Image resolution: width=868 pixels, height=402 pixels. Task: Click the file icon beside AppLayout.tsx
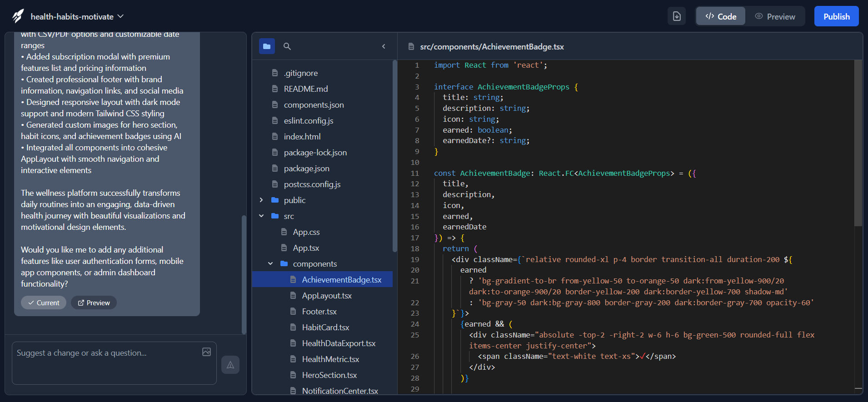(x=293, y=296)
